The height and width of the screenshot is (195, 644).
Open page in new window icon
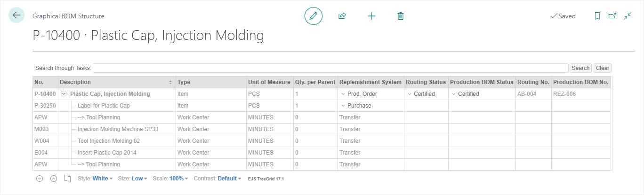point(612,16)
